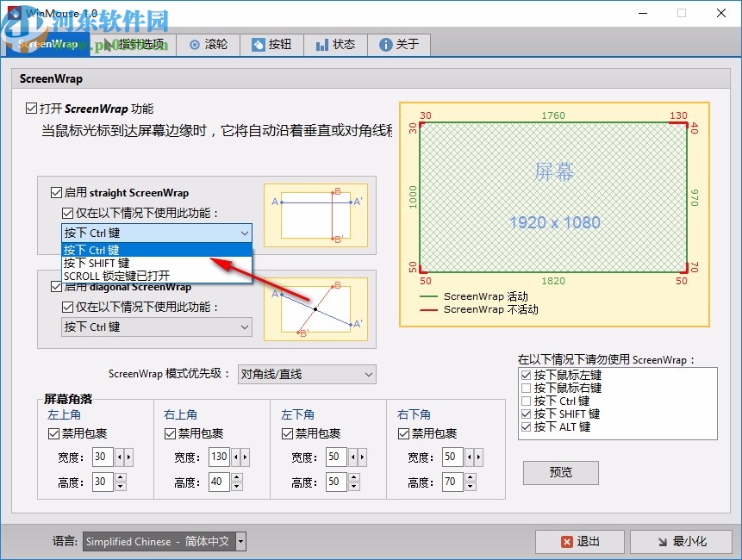Click the button icon on 按钮 tab
The width and height of the screenshot is (742, 560).
tap(258, 45)
